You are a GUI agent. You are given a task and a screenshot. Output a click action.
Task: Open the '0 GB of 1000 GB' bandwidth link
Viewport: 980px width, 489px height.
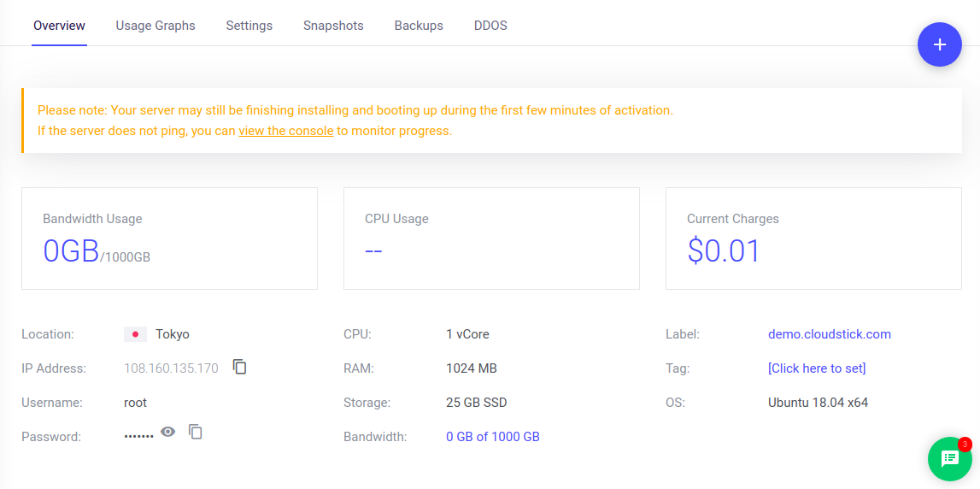click(492, 437)
